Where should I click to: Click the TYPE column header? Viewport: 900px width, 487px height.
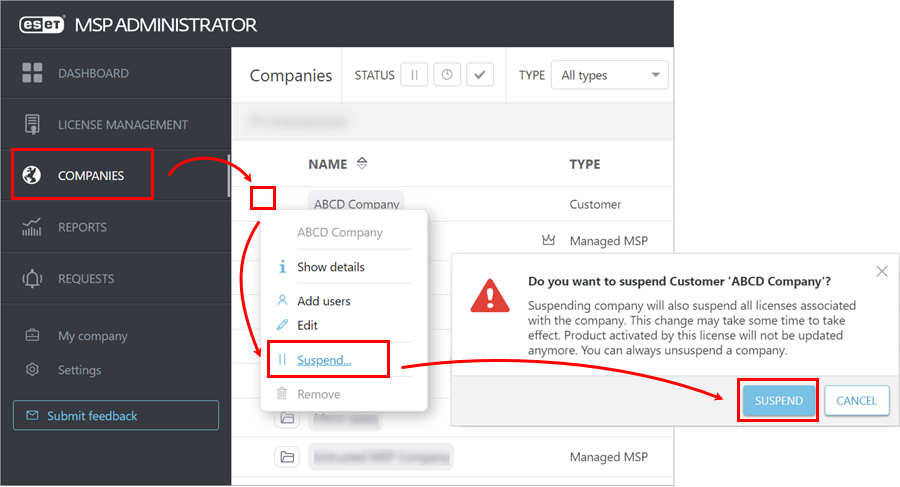tap(584, 164)
